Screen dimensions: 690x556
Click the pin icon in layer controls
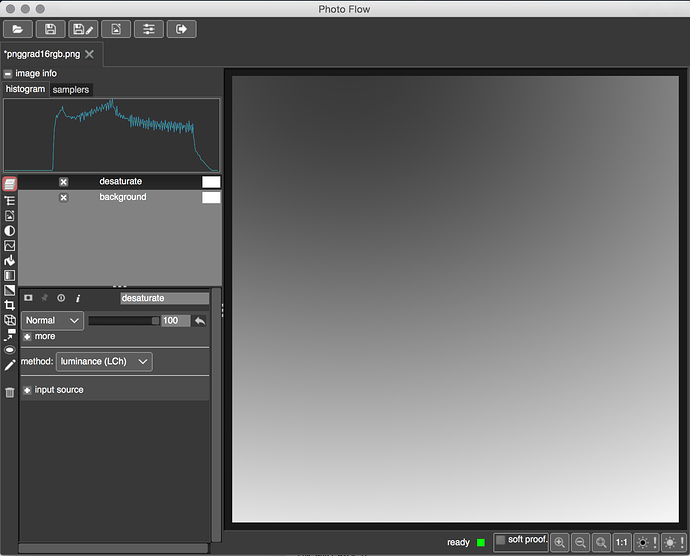pyautogui.click(x=44, y=298)
